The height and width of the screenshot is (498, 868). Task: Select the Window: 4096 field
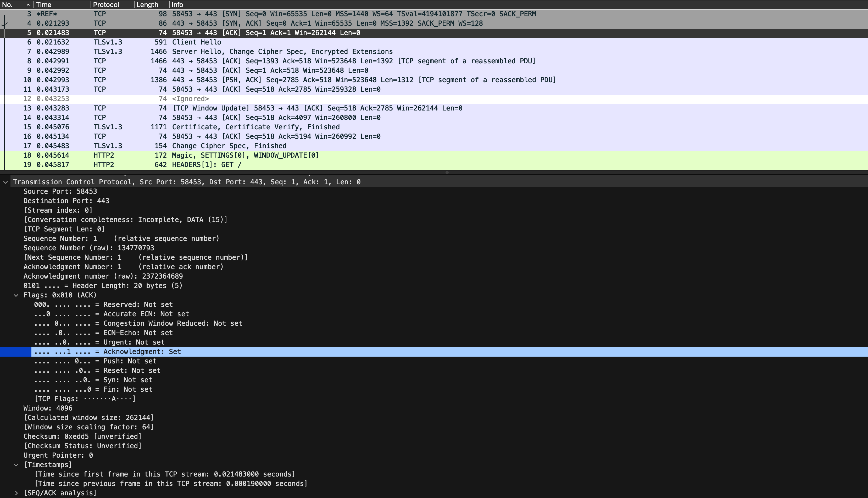[x=48, y=408]
